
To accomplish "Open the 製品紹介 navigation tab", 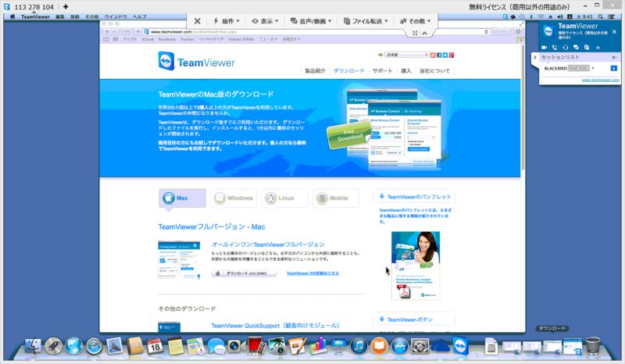I will [x=316, y=70].
